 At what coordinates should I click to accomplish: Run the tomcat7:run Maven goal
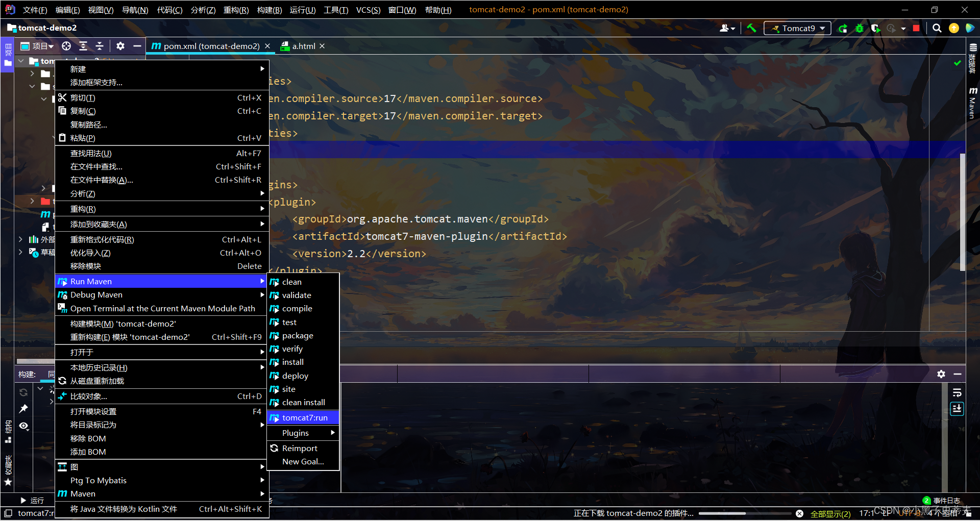point(303,417)
